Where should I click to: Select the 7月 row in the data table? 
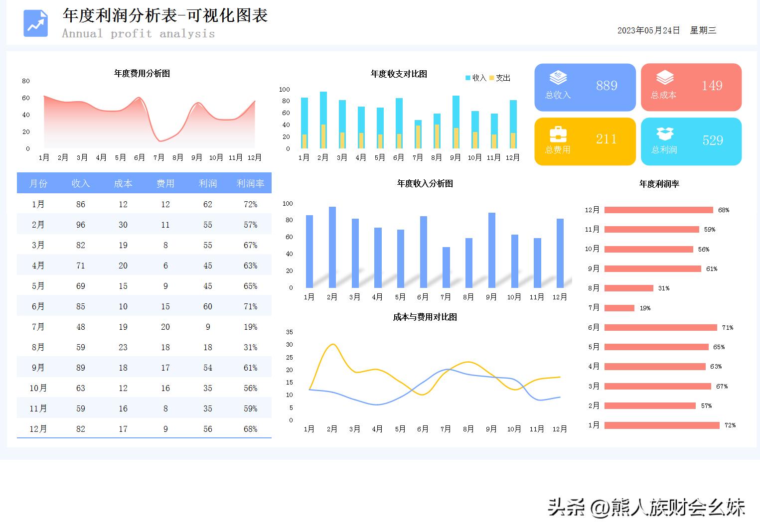[x=144, y=326]
